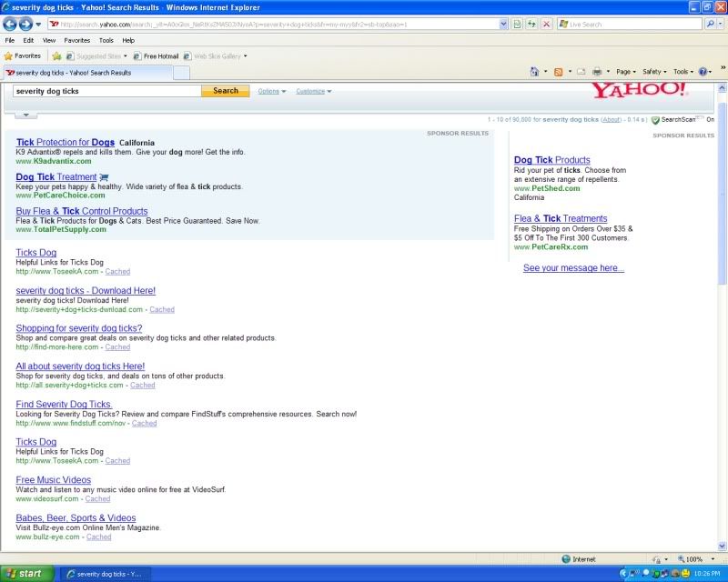Screen dimensions: 728x582
Task: Open the View menu
Action: pos(49,40)
